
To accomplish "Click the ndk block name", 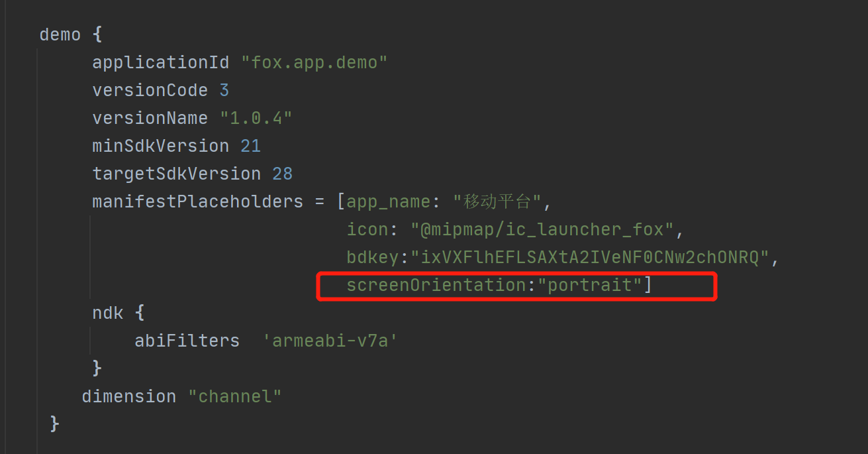I will [x=108, y=313].
